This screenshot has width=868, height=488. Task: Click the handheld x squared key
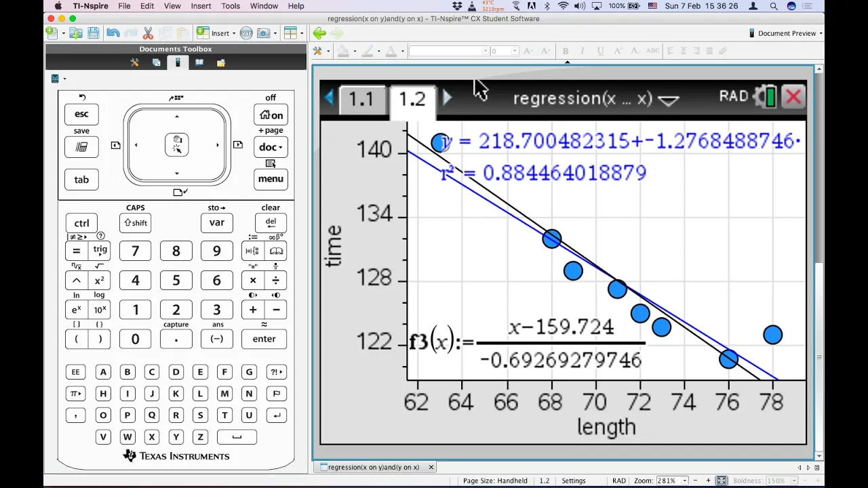click(x=99, y=281)
